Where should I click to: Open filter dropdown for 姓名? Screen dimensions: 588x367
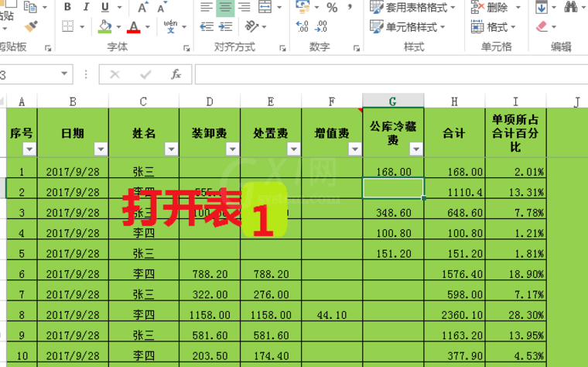coord(172,149)
